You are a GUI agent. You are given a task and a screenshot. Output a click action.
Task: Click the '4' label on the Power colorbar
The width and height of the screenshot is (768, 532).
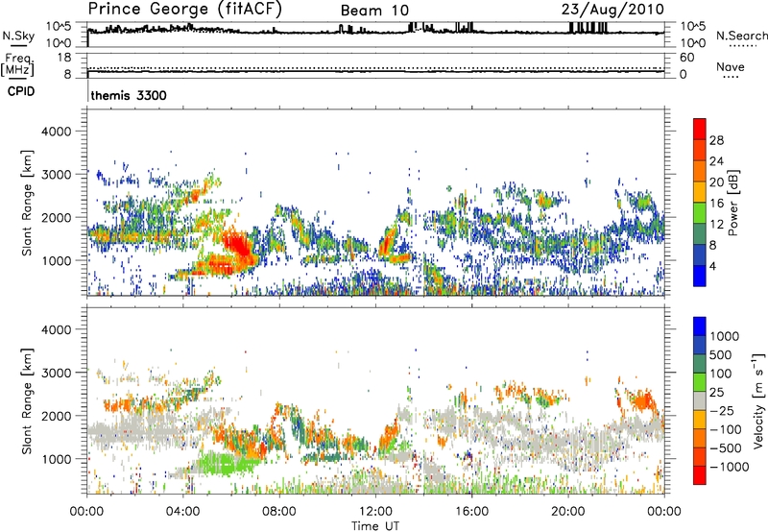(712, 267)
